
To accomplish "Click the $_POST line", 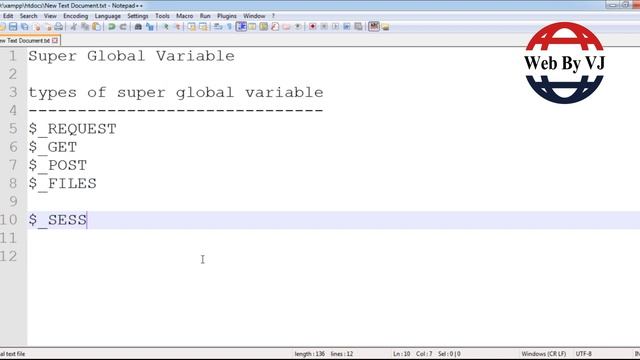I will 58,166.
